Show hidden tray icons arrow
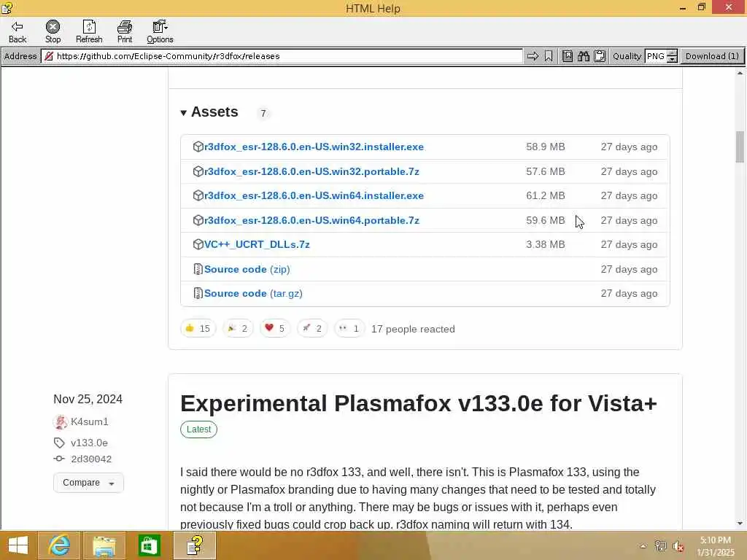 [x=643, y=546]
